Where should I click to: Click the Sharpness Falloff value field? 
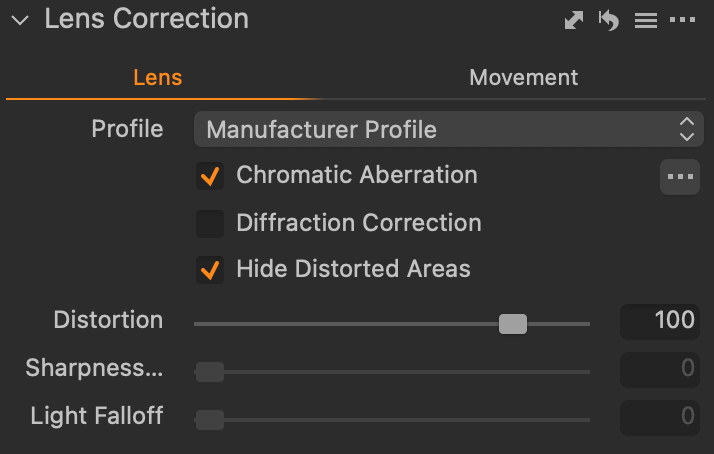[659, 369]
